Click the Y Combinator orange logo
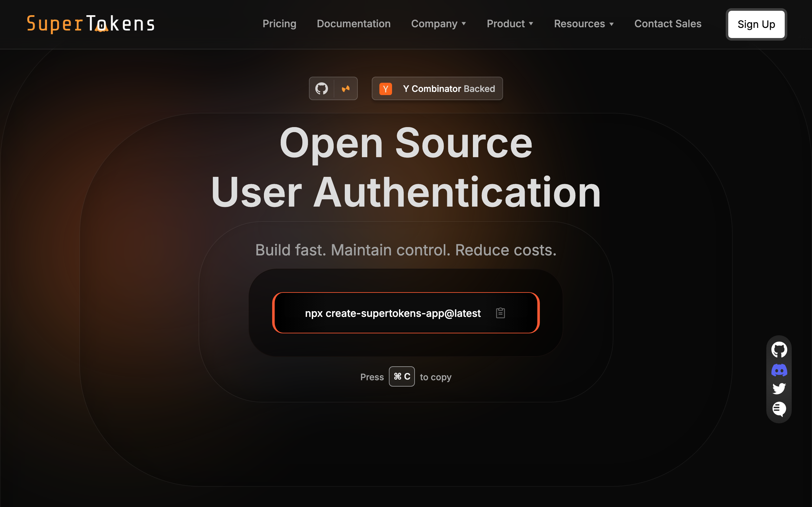Viewport: 812px width, 507px height. pos(385,89)
